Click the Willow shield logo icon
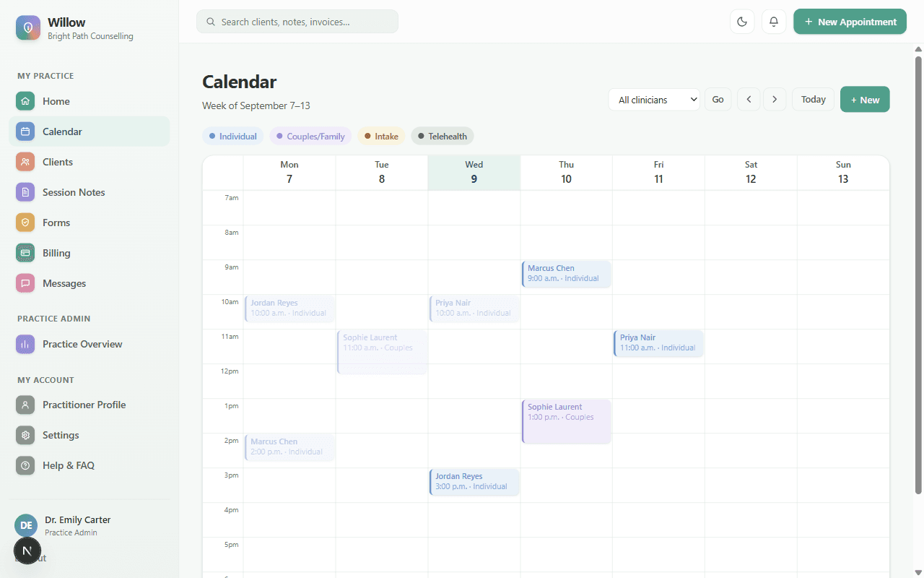 (x=28, y=28)
